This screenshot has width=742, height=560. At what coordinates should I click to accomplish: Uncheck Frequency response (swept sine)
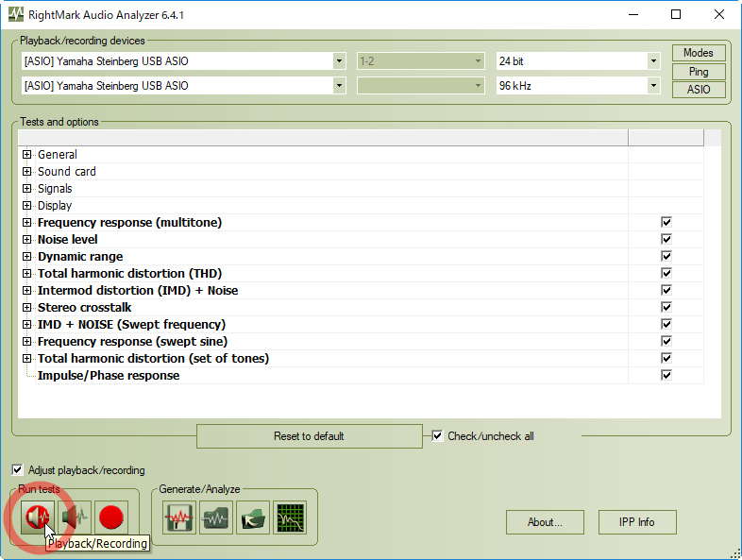point(666,341)
